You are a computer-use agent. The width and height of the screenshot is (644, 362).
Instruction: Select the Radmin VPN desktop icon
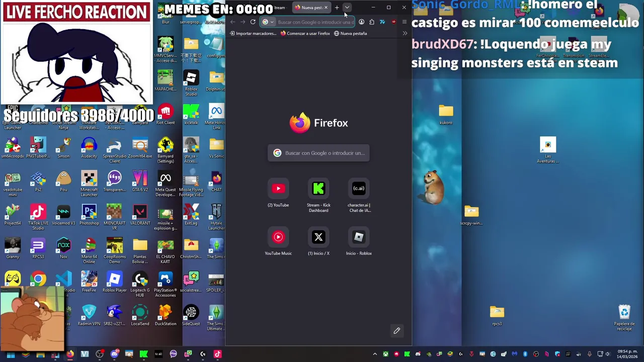89,315
